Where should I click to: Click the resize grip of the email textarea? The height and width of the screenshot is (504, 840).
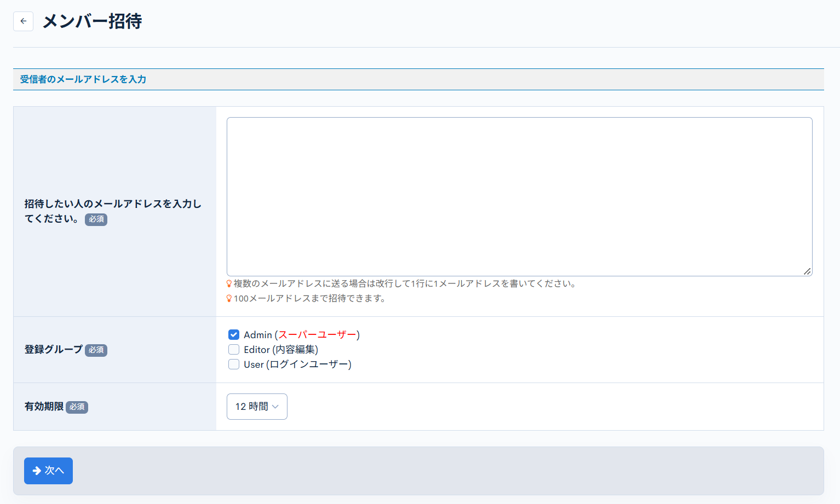[x=807, y=271]
